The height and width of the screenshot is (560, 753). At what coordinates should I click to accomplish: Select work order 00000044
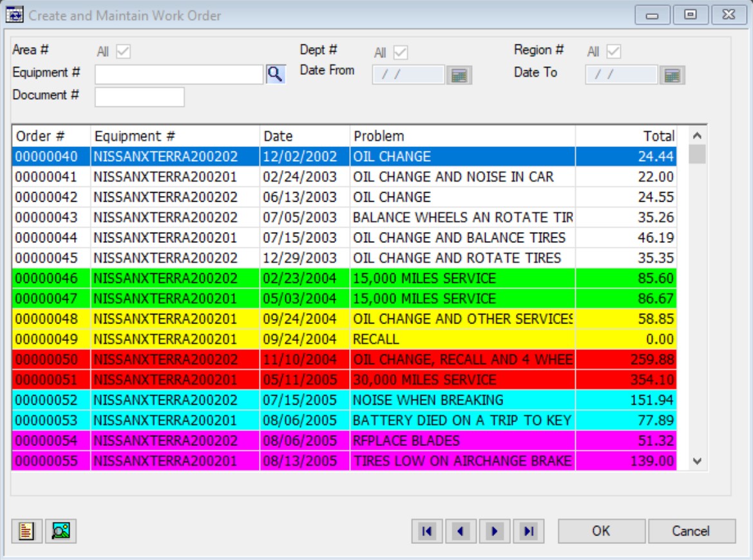point(345,238)
